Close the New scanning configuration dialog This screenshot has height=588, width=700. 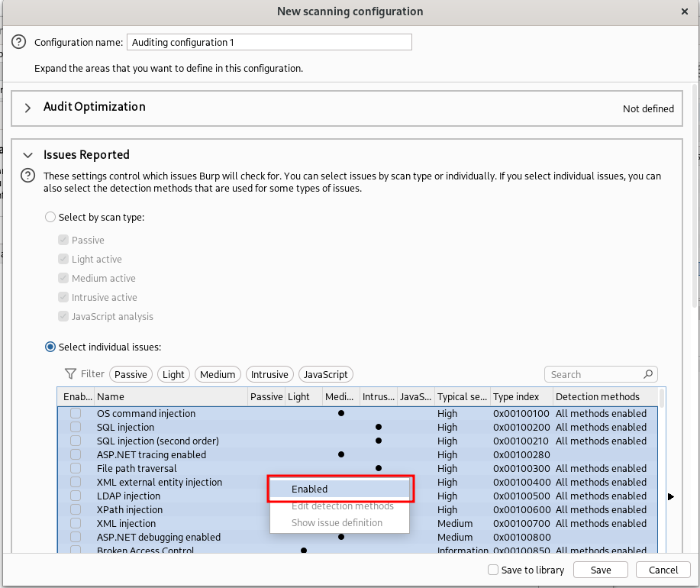point(683,11)
